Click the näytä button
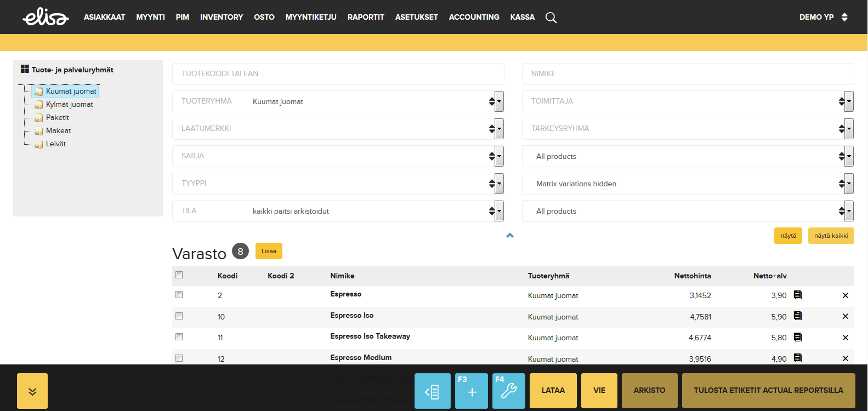 (788, 236)
